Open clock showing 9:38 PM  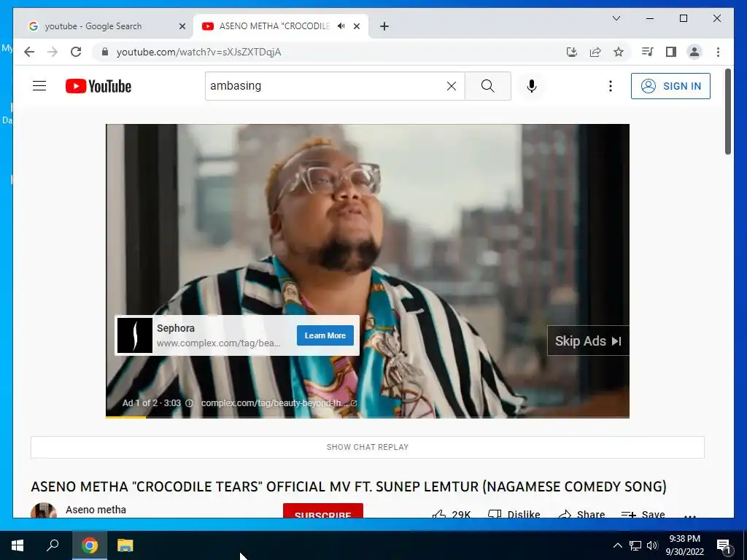[684, 545]
